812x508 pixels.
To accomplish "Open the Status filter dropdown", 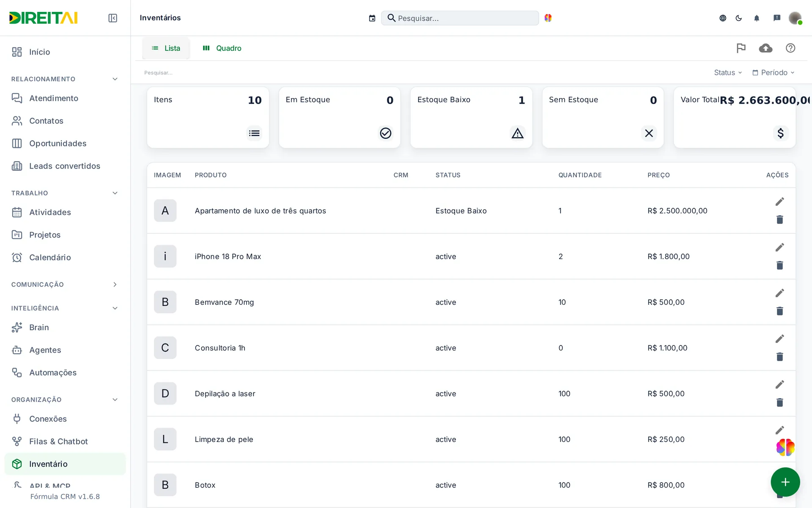I will (x=728, y=72).
